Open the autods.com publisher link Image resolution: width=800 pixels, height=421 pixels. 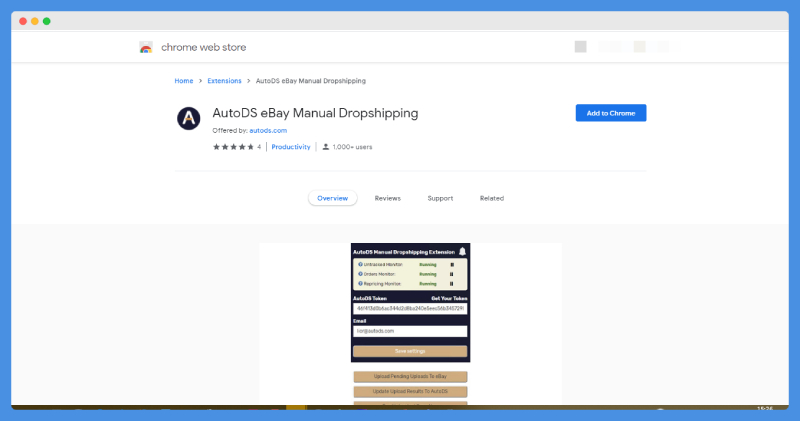pyautogui.click(x=268, y=131)
